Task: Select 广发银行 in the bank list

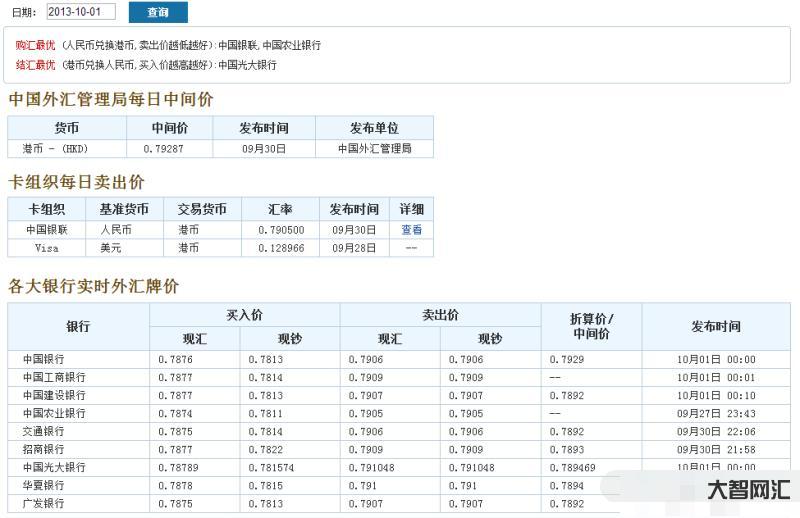Action: (x=43, y=503)
